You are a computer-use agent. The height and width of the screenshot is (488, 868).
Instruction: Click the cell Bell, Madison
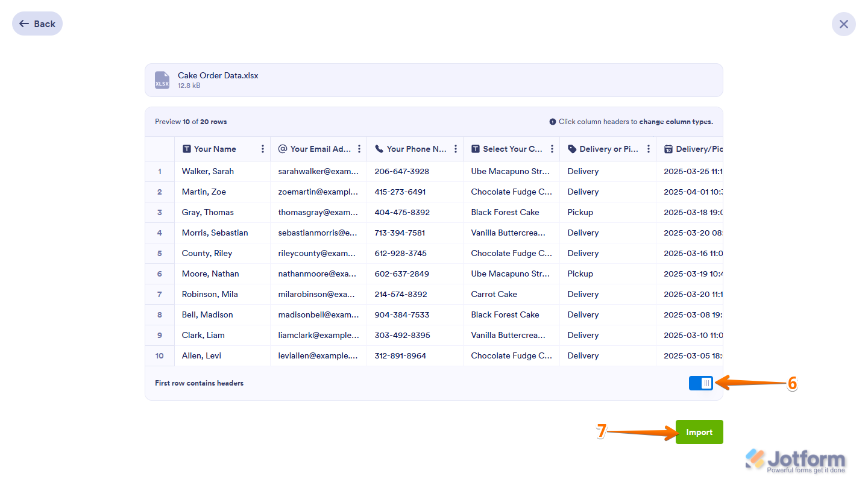click(x=222, y=314)
